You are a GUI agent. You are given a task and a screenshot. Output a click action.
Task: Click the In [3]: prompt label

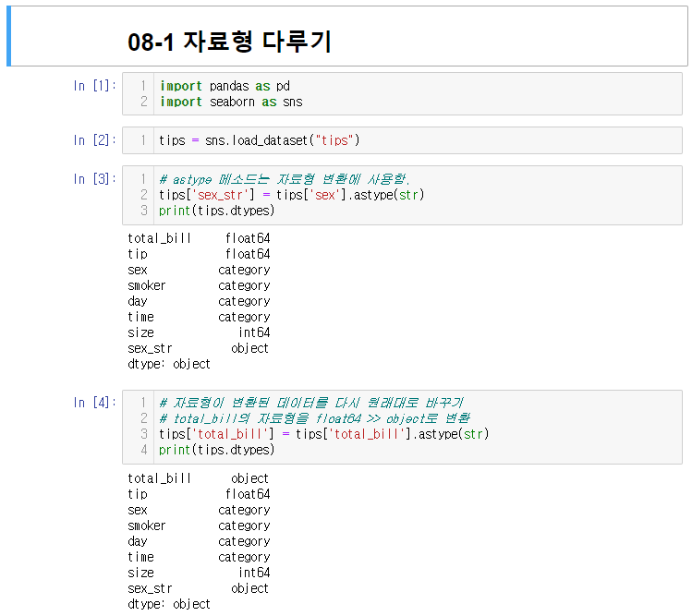[94, 179]
